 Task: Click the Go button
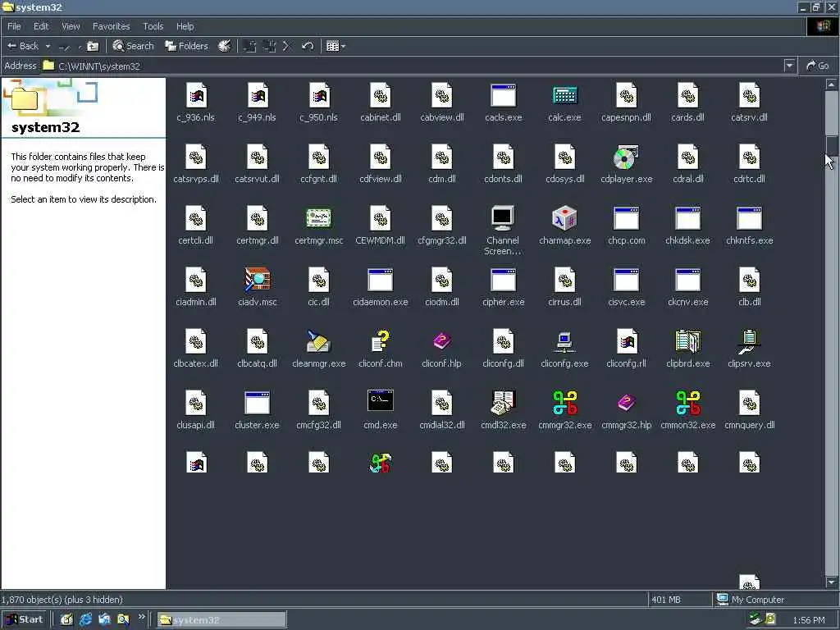[818, 66]
